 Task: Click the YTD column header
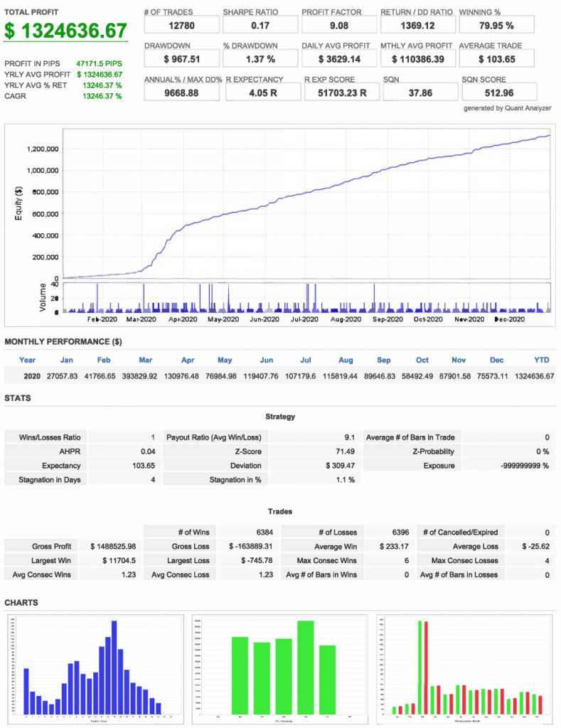542,360
